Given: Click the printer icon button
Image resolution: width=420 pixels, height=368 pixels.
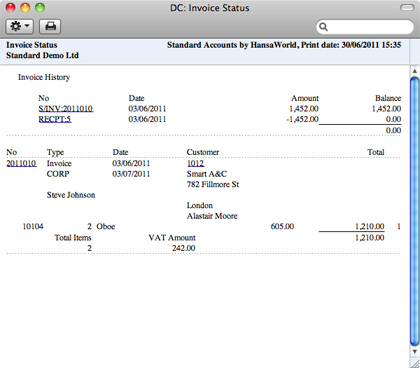Looking at the screenshot, I should pos(50,26).
